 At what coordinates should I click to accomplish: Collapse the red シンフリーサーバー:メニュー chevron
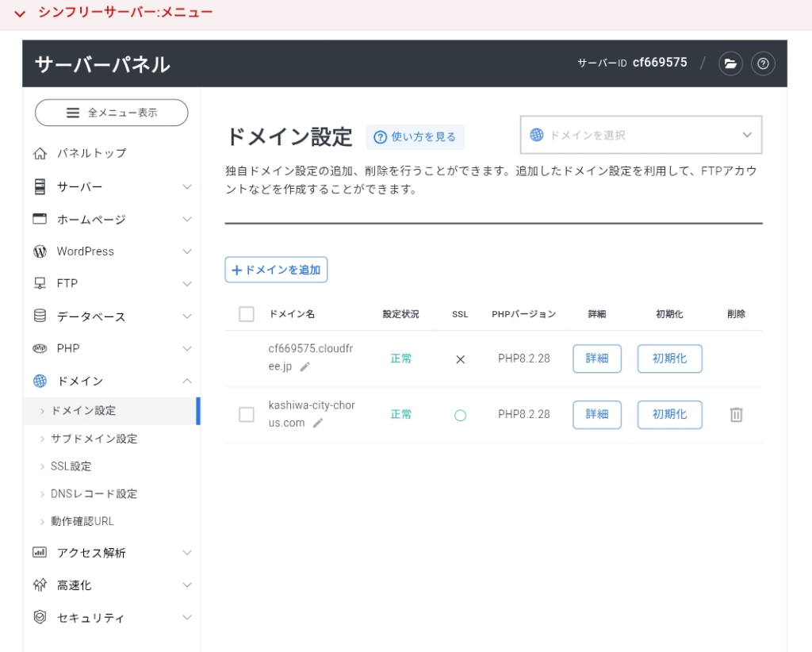pos(20,13)
